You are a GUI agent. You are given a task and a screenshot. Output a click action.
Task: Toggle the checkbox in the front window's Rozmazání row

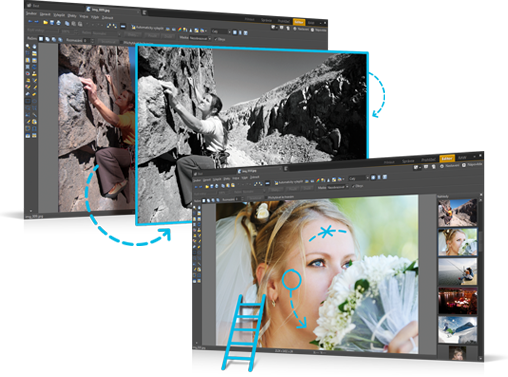[266, 197]
